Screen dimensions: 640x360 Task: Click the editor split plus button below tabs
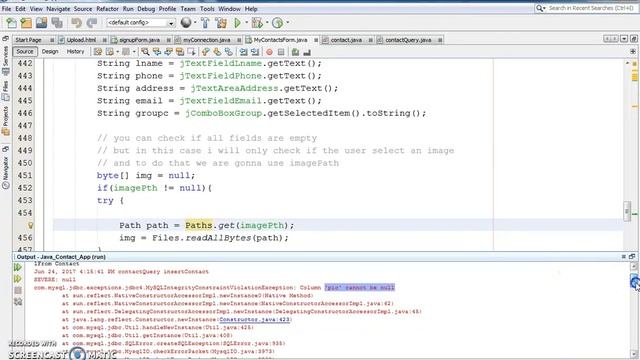click(x=633, y=52)
